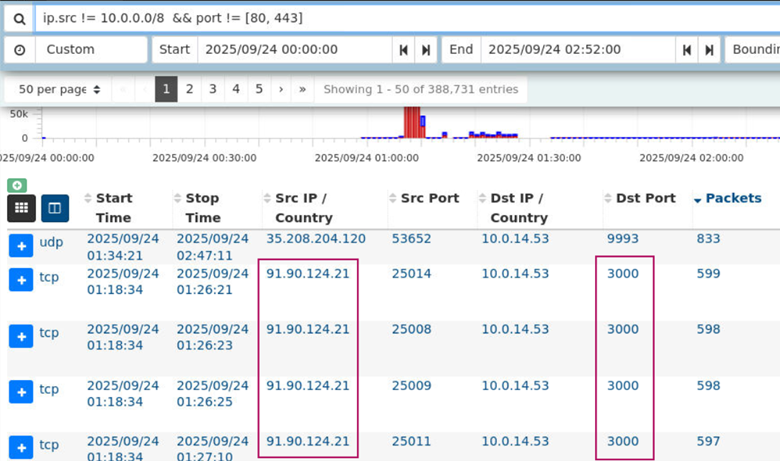
Task: Click the clock icon beside Custom
Action: (x=19, y=49)
